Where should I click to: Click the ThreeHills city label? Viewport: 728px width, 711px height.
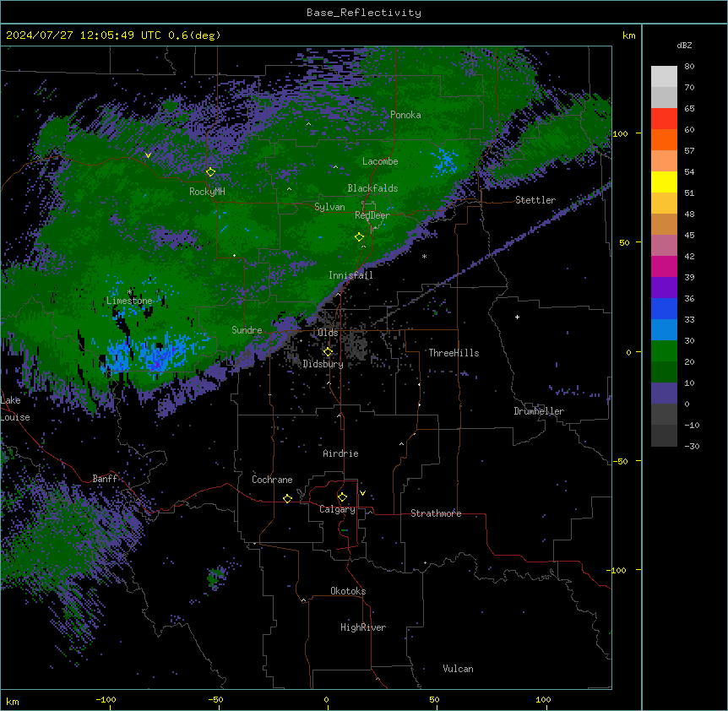point(454,353)
